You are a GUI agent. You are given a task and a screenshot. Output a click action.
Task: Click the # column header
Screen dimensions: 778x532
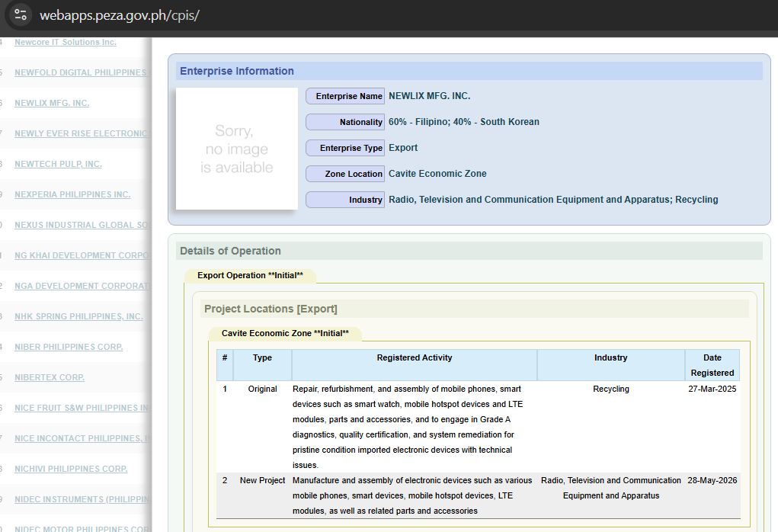click(225, 365)
